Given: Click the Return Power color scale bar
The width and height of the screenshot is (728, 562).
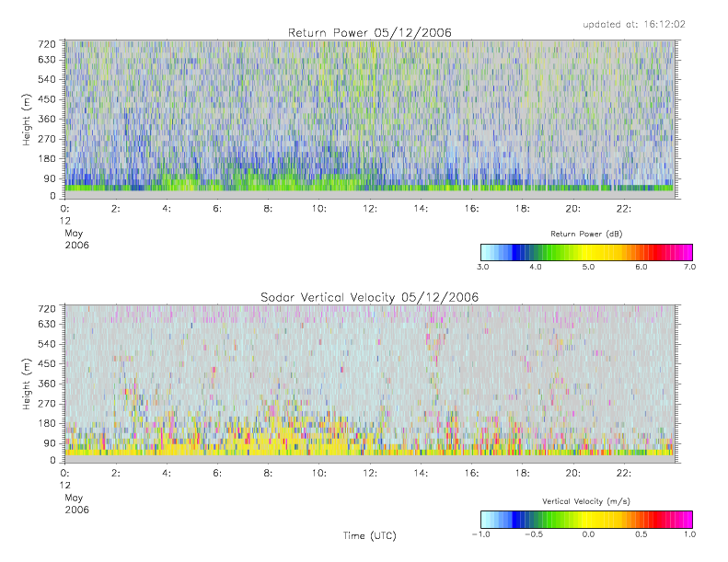Looking at the screenshot, I should pos(586,252).
